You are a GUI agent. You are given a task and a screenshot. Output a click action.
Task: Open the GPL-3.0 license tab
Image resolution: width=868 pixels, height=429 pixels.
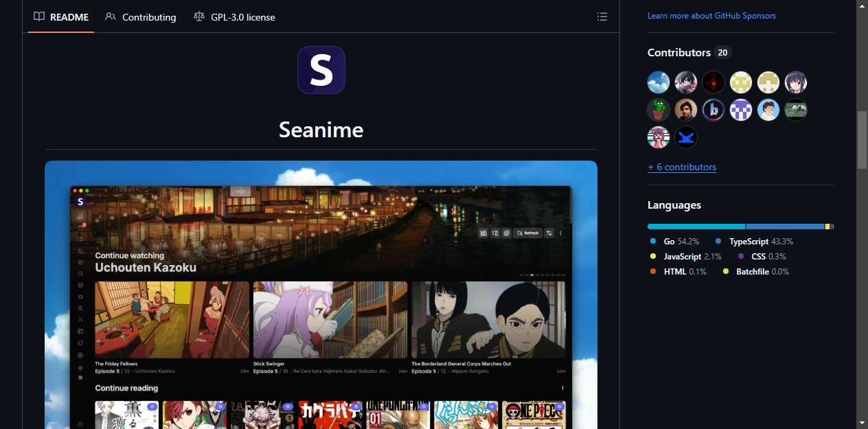[234, 16]
